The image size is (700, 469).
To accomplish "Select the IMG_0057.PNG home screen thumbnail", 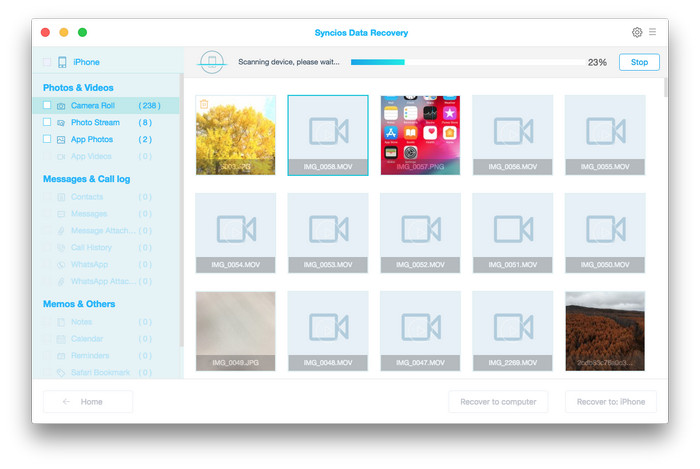I will [421, 135].
